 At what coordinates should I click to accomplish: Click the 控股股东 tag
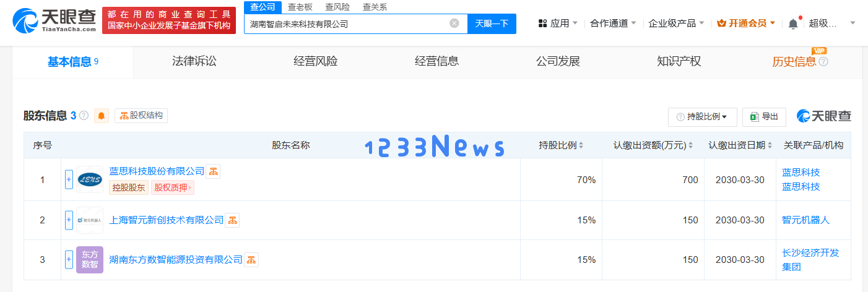129,187
